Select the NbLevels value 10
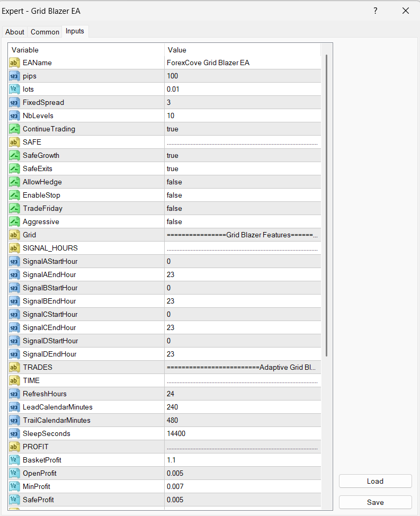420x516 pixels. point(171,115)
